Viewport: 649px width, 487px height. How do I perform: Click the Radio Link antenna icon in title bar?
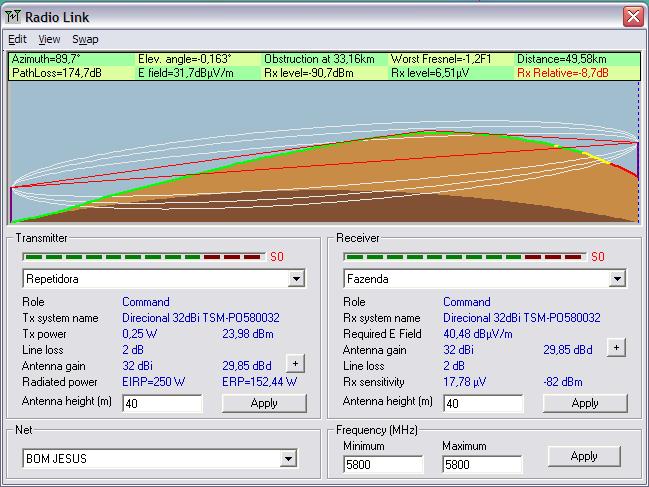[x=14, y=16]
